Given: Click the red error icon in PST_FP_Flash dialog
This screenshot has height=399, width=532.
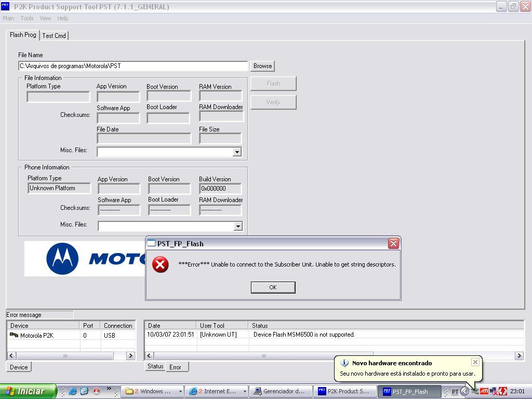Looking at the screenshot, I should [160, 264].
